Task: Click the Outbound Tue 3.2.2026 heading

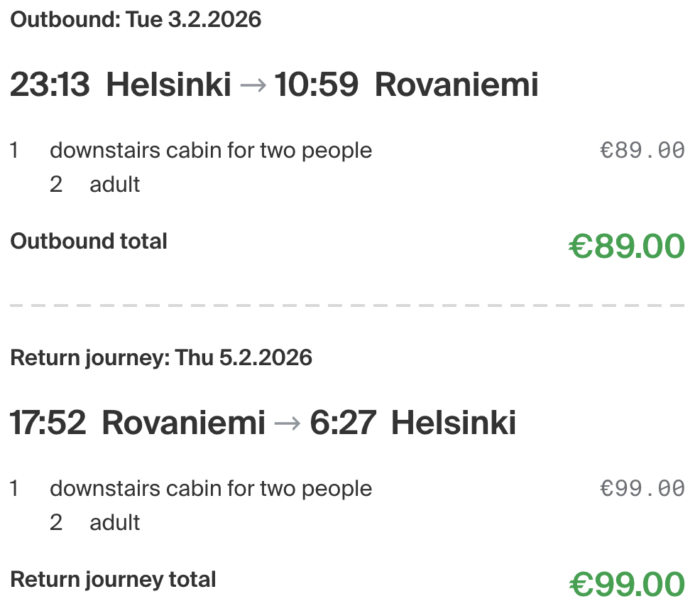Action: click(x=136, y=20)
